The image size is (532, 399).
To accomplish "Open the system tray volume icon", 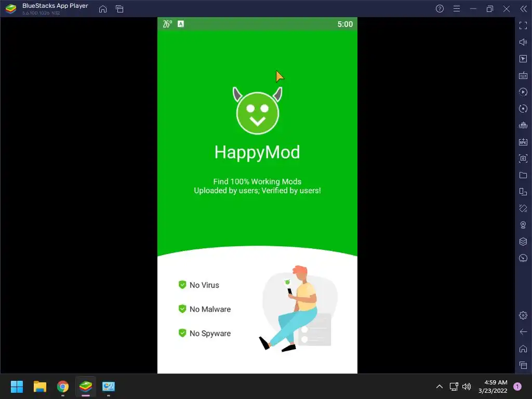I will pos(467,387).
